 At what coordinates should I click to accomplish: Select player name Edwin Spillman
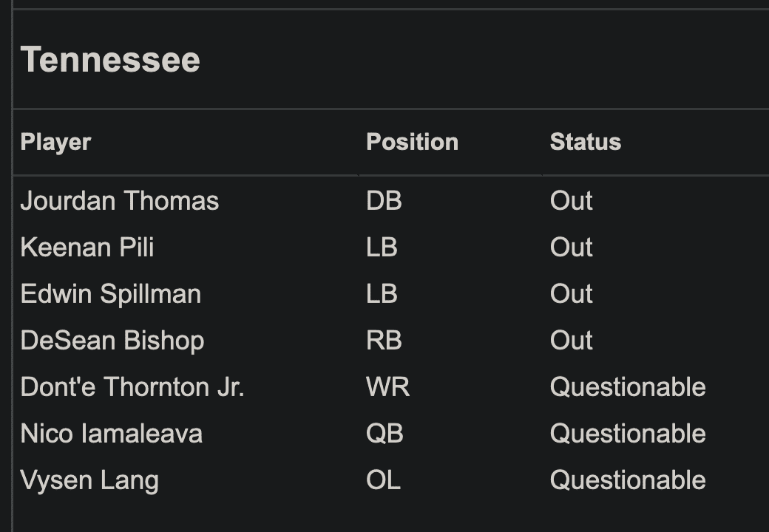(x=110, y=294)
